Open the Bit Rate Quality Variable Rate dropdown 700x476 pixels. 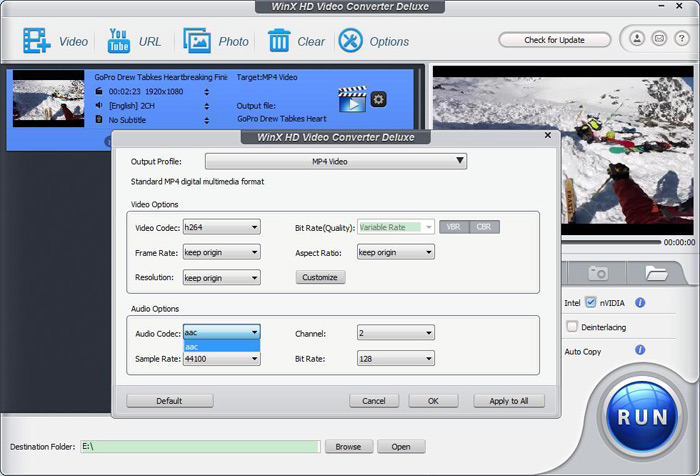[x=396, y=227]
